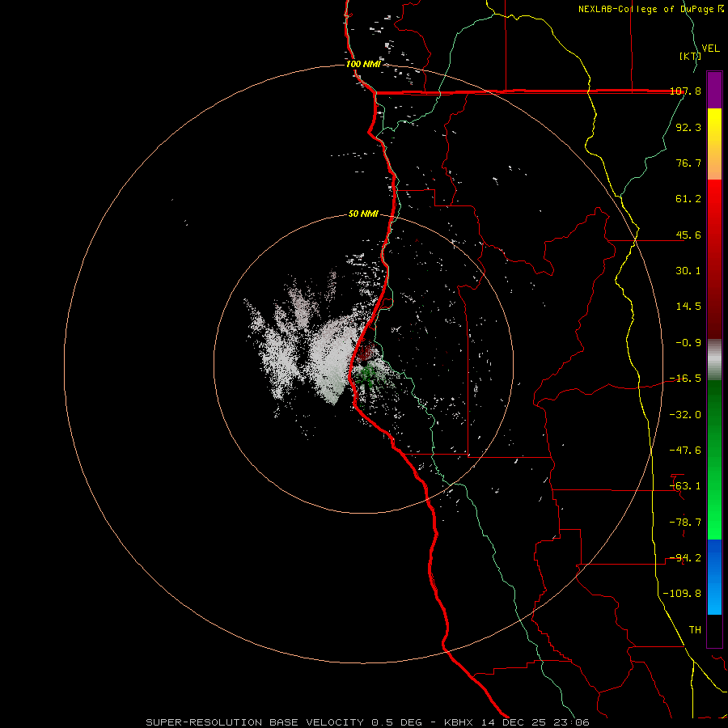Pick the purple segment at top of color bar
Screen dimensions: 728x728
coord(714,90)
